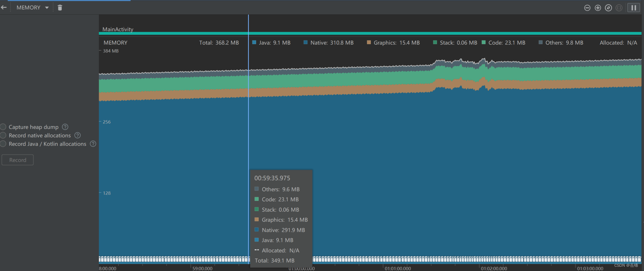644x271 pixels.
Task: Click the disabled zoom-to-selection icon
Action: 619,8
